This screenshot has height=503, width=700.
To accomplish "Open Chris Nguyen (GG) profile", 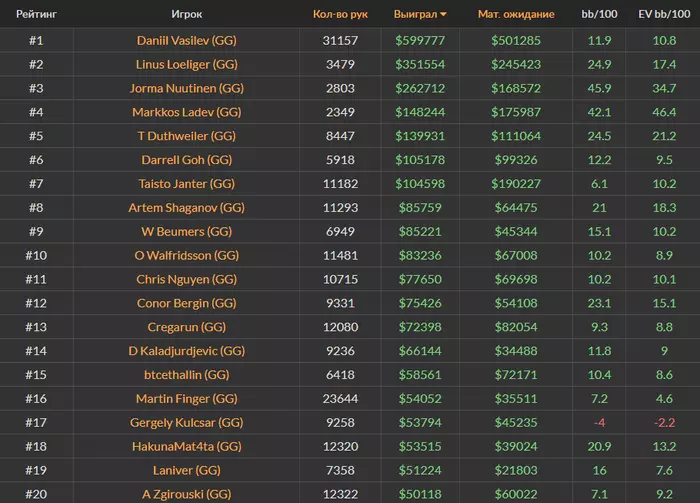I will (187, 279).
